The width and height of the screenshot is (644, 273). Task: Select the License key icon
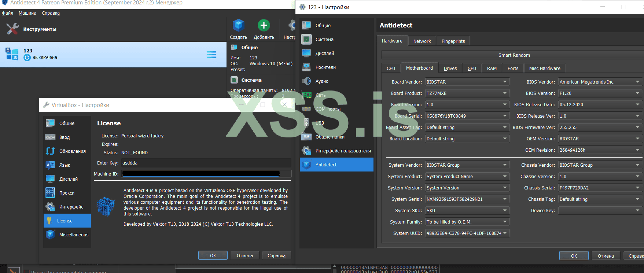click(x=49, y=221)
